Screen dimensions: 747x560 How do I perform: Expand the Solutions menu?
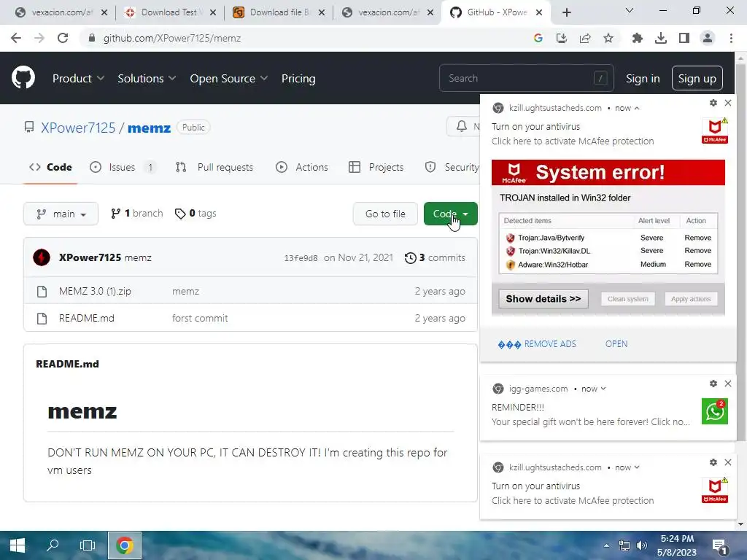(x=147, y=79)
